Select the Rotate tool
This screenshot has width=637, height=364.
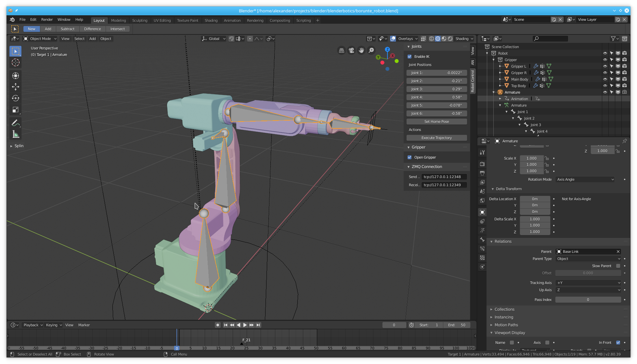pyautogui.click(x=15, y=98)
